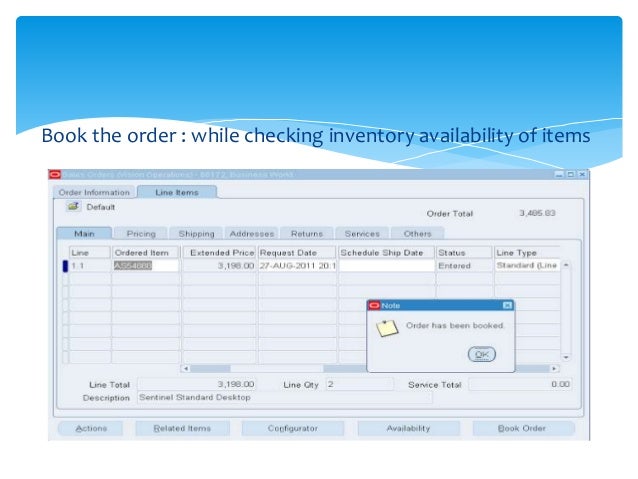Select the Line Items tab
This screenshot has height=479, width=638.
coord(177,192)
